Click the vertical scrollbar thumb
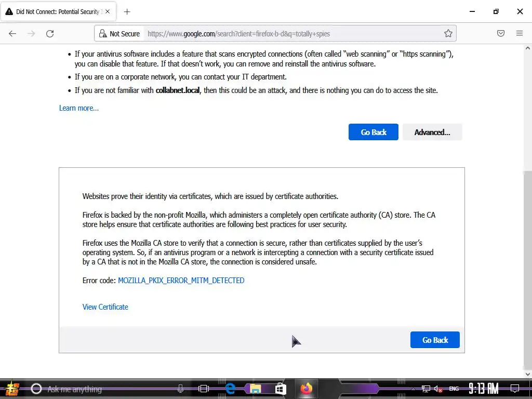 click(528, 270)
